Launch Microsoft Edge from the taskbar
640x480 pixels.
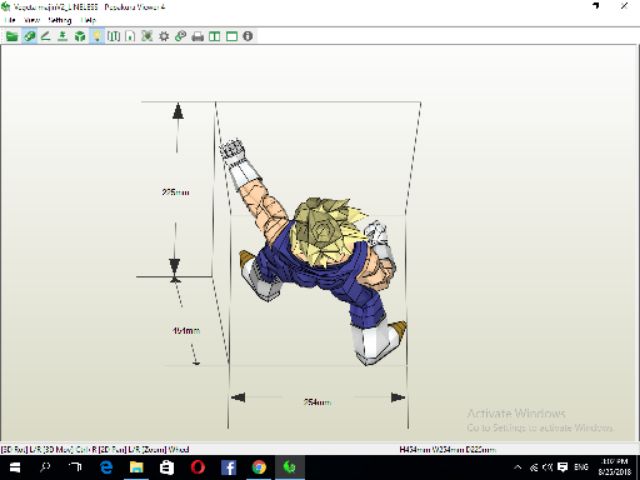106,467
